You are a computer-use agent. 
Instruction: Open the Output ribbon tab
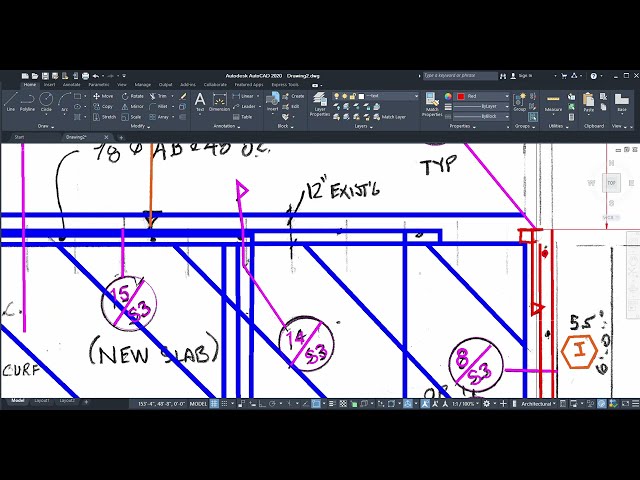click(x=165, y=85)
